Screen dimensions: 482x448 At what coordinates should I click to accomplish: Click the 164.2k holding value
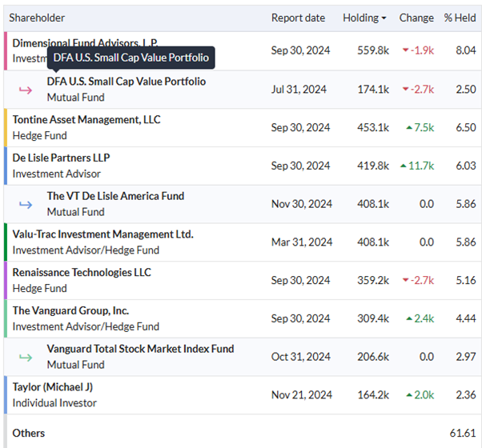pyautogui.click(x=373, y=395)
